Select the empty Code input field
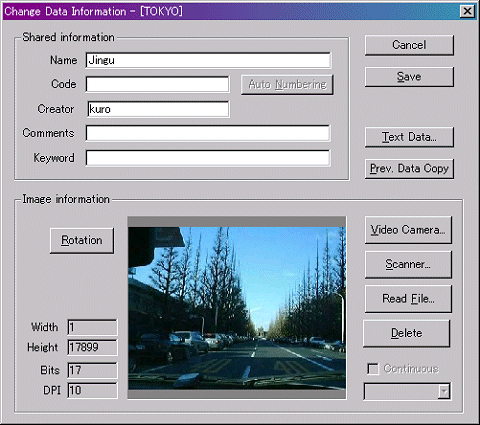This screenshot has height=425, width=480. 157,84
